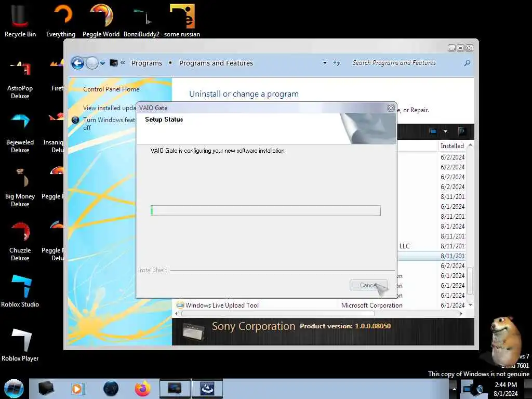Click the horizontal scrollbar of program list
Viewport: 532px width, 399px height.
pyautogui.click(x=278, y=314)
